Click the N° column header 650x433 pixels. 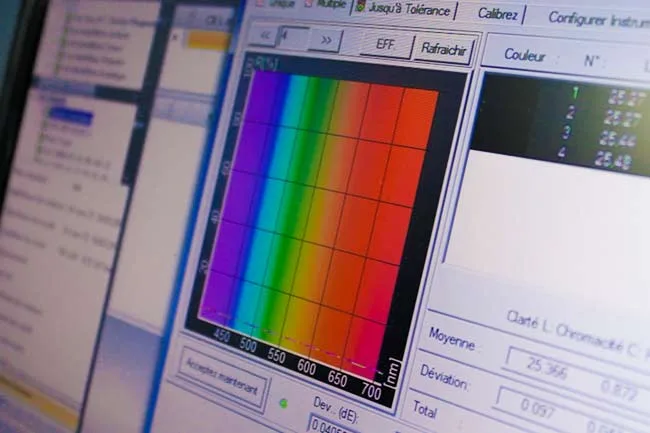pos(592,61)
